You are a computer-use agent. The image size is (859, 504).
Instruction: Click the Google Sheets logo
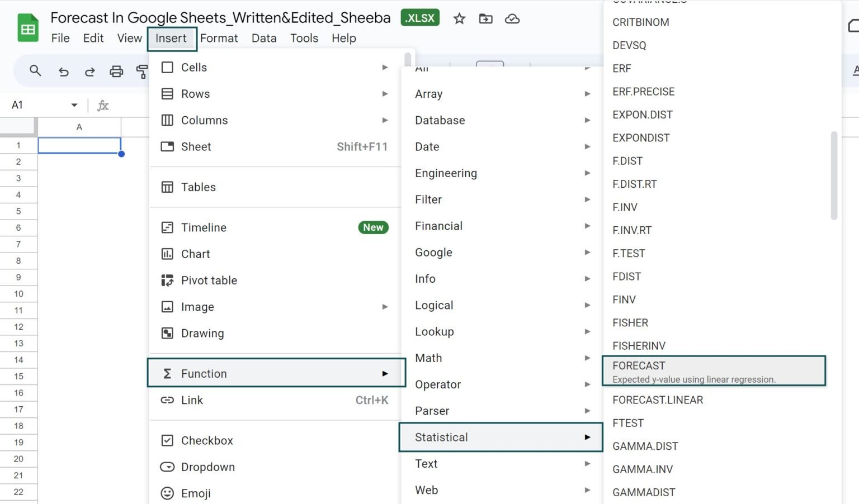click(x=27, y=28)
